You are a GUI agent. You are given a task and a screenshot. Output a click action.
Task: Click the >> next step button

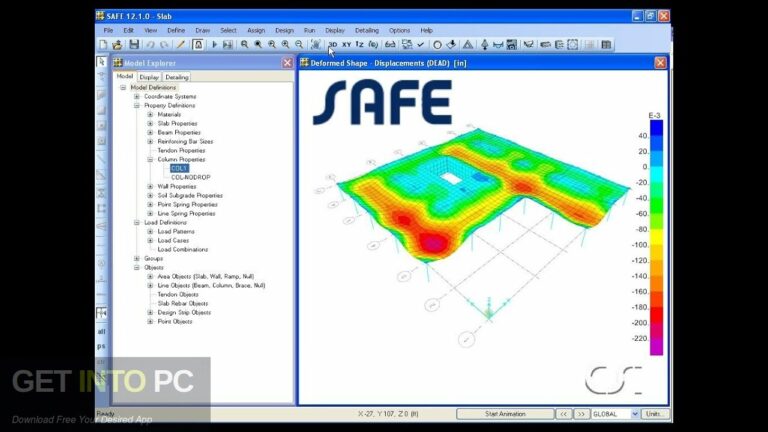[x=581, y=414]
